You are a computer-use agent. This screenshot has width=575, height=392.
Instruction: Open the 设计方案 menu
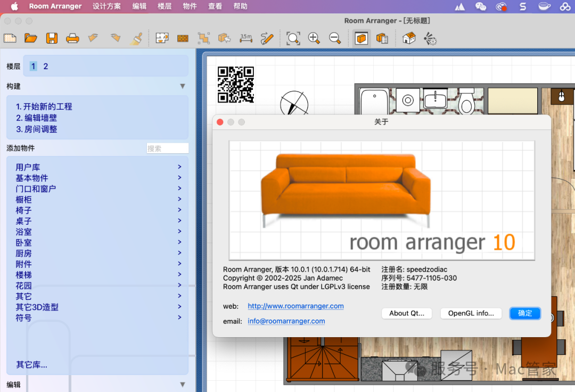[x=106, y=6]
